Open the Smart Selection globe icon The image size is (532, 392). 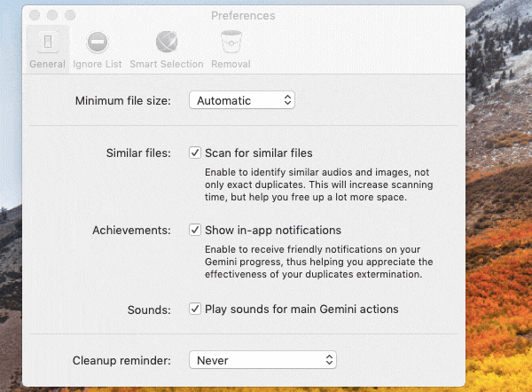point(167,42)
